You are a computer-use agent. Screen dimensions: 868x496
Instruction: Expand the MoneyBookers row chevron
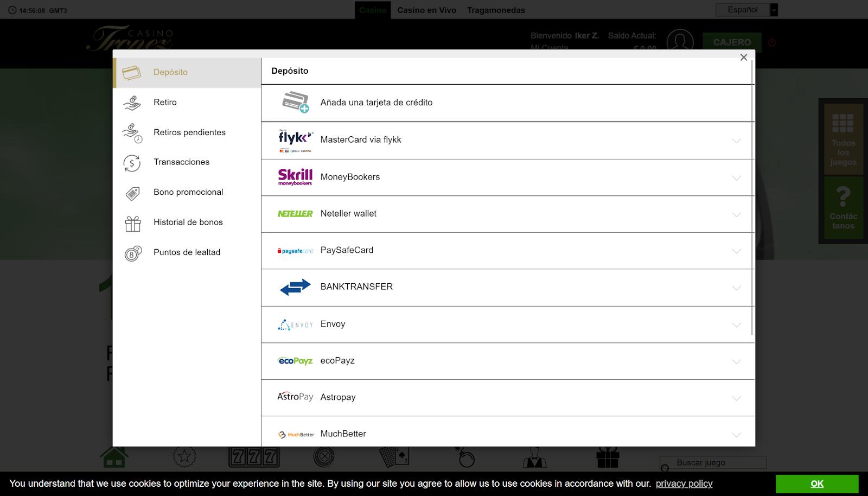point(736,177)
